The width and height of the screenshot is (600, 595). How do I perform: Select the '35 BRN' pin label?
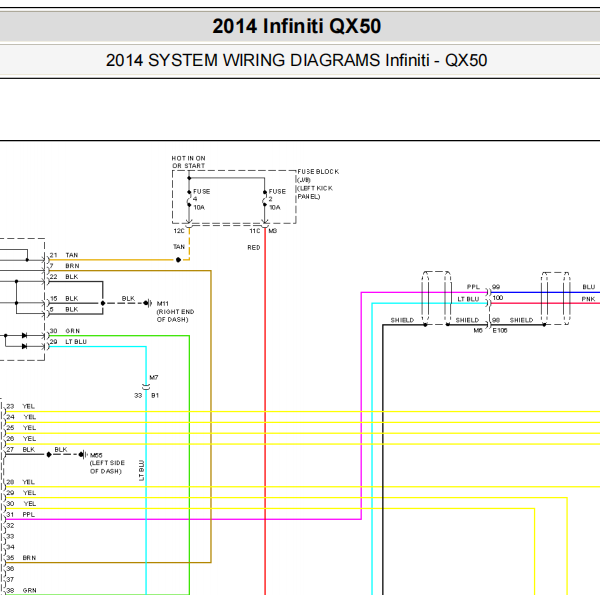[21, 558]
